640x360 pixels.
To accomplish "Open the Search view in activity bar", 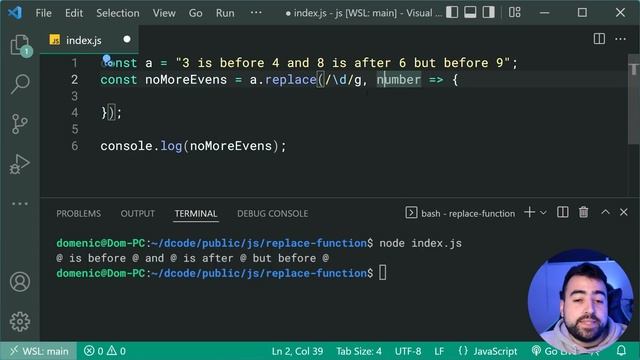I will [x=20, y=84].
